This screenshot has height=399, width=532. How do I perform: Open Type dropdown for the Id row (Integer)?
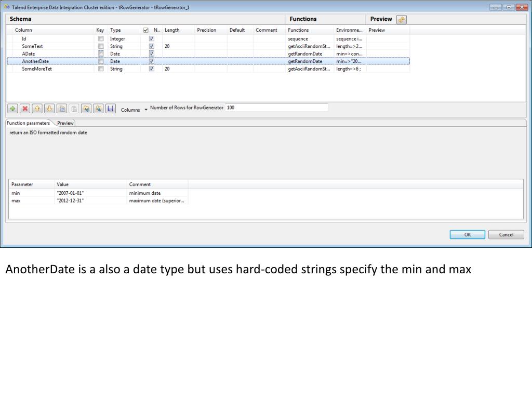124,38
